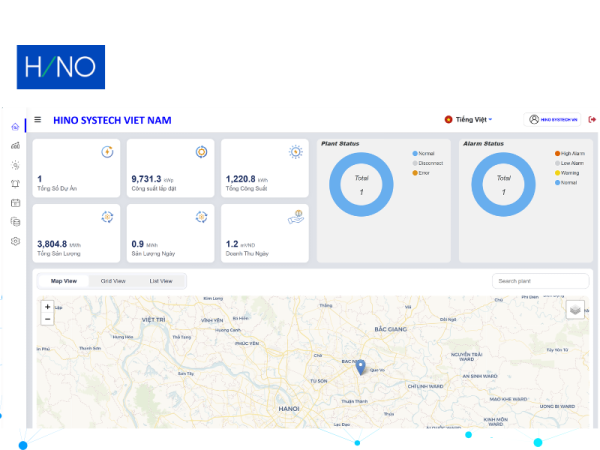Screen dimensions: 600x450
Task: Click the 0.9 daily yield value
Action: 137,244
